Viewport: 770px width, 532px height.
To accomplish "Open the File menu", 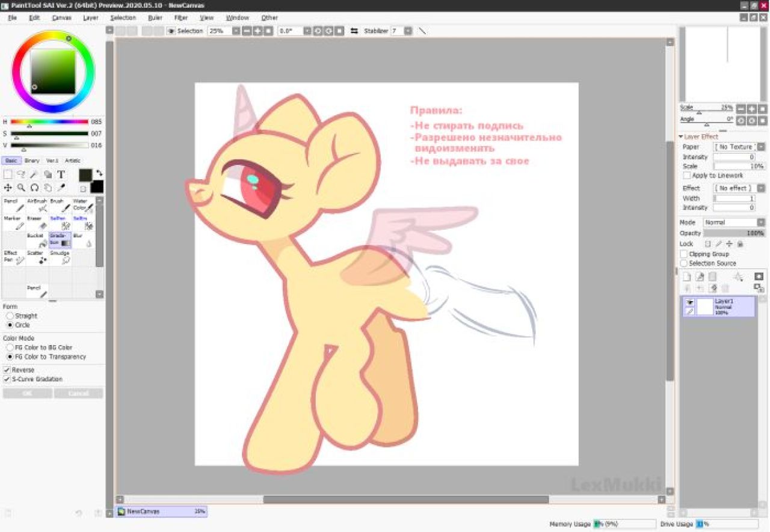I will 13,18.
